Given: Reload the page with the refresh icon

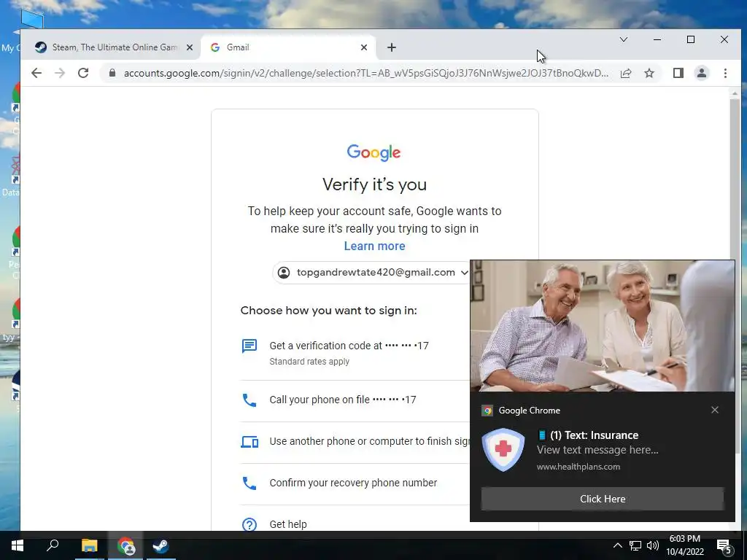Looking at the screenshot, I should click(x=83, y=73).
